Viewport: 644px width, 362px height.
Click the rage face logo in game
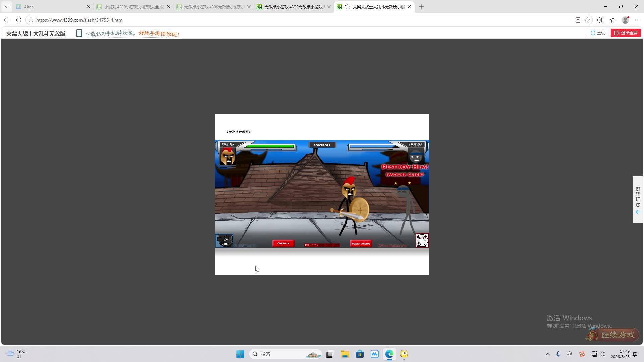point(422,240)
